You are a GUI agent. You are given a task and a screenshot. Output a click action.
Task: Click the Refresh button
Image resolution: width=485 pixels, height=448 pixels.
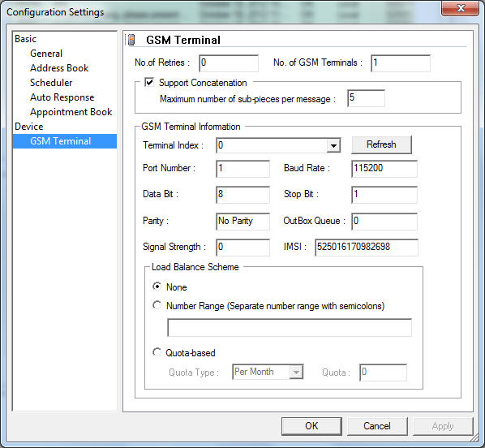coord(381,144)
